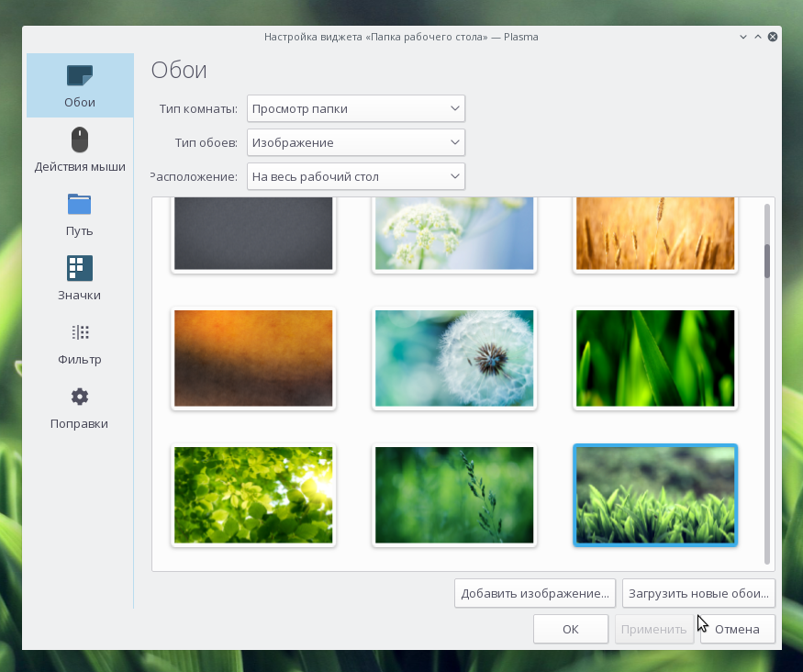Select the dark green grass stalk wallpaper

454,495
